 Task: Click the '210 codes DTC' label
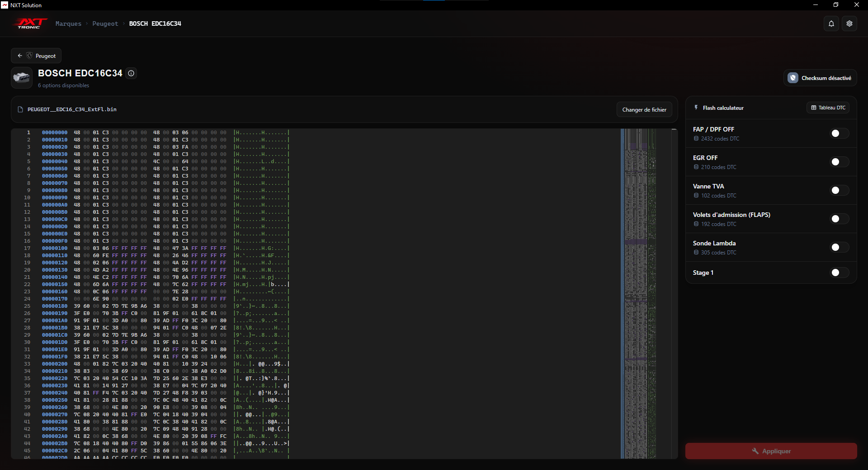(x=719, y=167)
